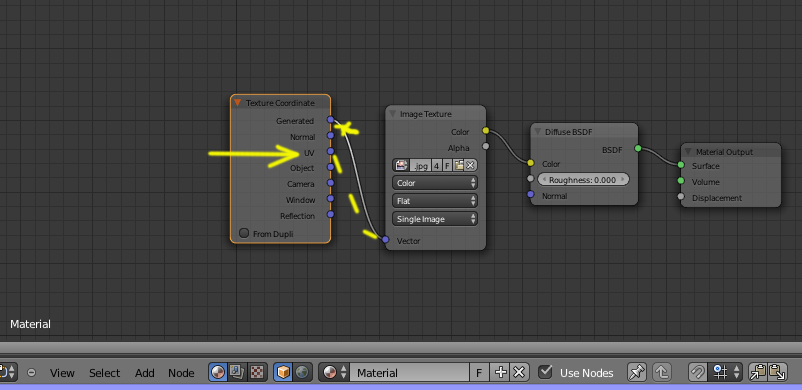The image size is (802, 390).
Task: Collapse header menus minus button
Action: point(31,373)
